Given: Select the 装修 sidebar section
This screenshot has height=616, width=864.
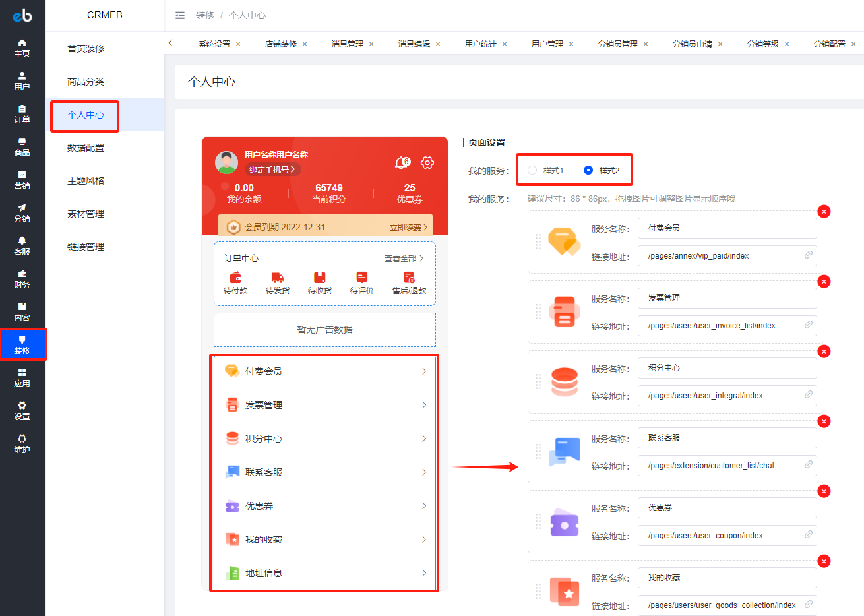Looking at the screenshot, I should [22, 344].
